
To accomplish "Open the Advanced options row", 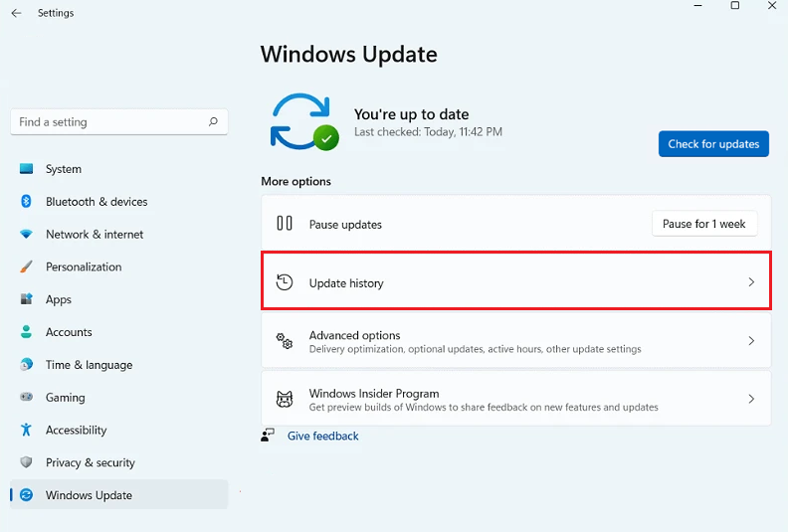I will click(516, 341).
